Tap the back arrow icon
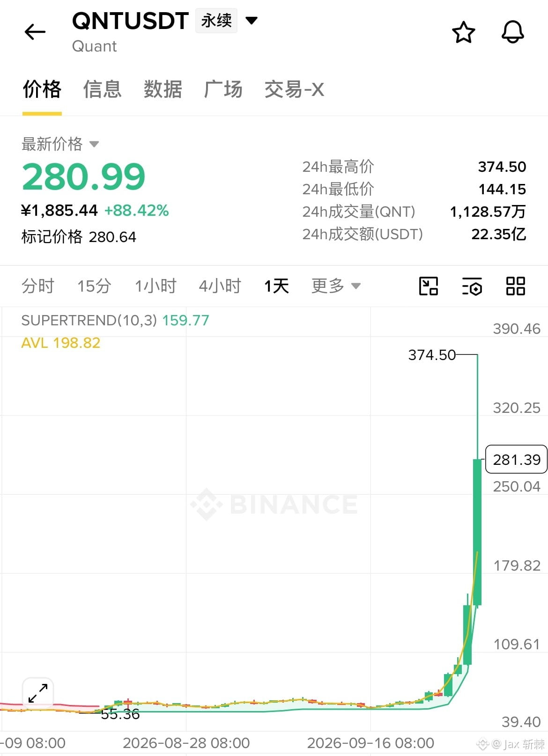Screen dimensions: 548x756 click(x=35, y=32)
